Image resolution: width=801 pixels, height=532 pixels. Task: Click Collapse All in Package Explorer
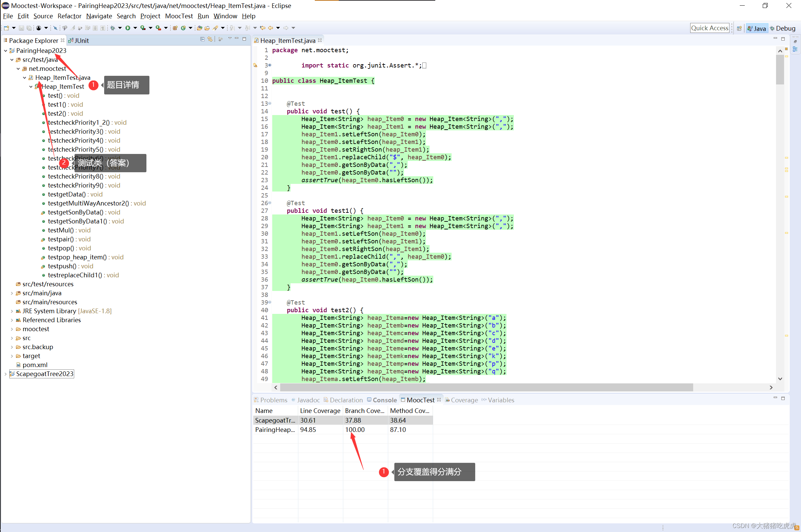point(202,39)
